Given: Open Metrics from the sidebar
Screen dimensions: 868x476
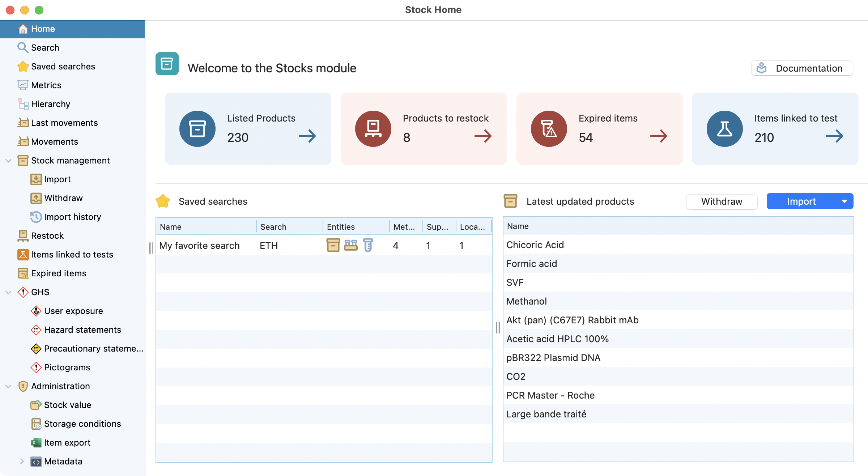Looking at the screenshot, I should pos(46,85).
